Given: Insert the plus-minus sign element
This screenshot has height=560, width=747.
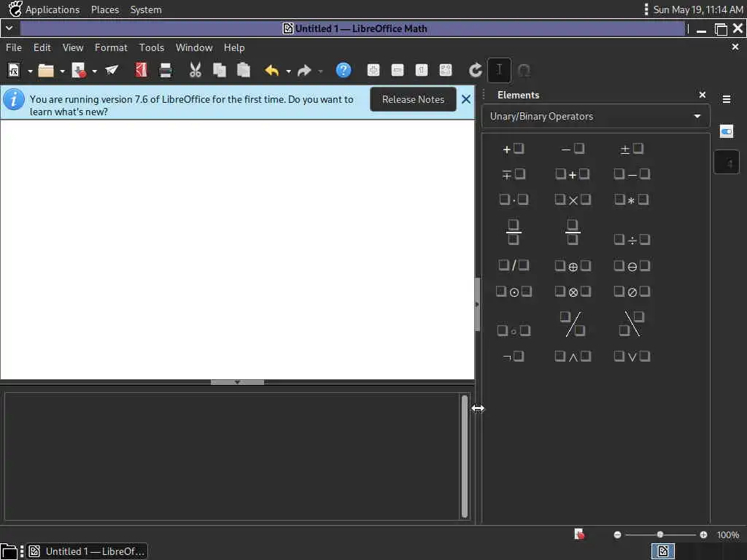Looking at the screenshot, I should point(632,149).
